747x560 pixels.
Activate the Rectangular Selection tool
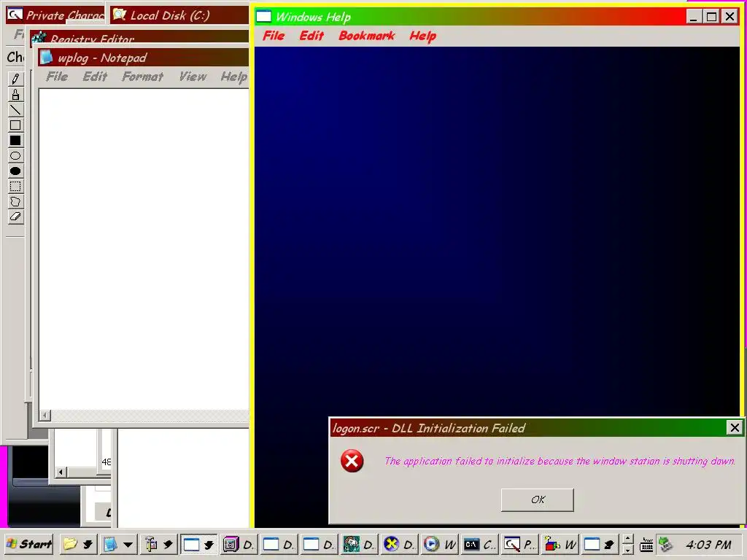pyautogui.click(x=15, y=186)
